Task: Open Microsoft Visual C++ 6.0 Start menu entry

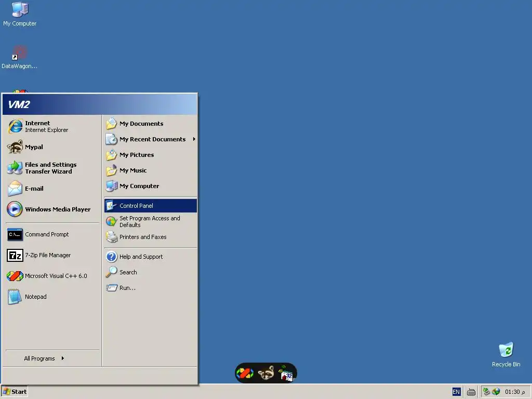Action: 52,276
